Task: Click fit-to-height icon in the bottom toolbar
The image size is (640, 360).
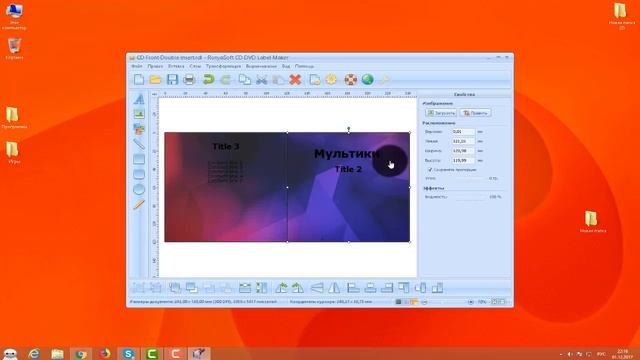Action: pos(261,288)
